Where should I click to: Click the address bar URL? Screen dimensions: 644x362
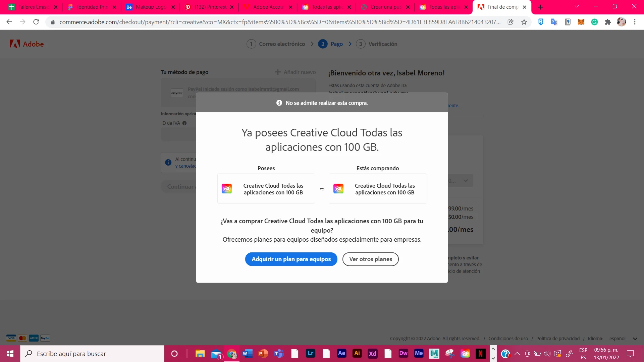click(280, 22)
